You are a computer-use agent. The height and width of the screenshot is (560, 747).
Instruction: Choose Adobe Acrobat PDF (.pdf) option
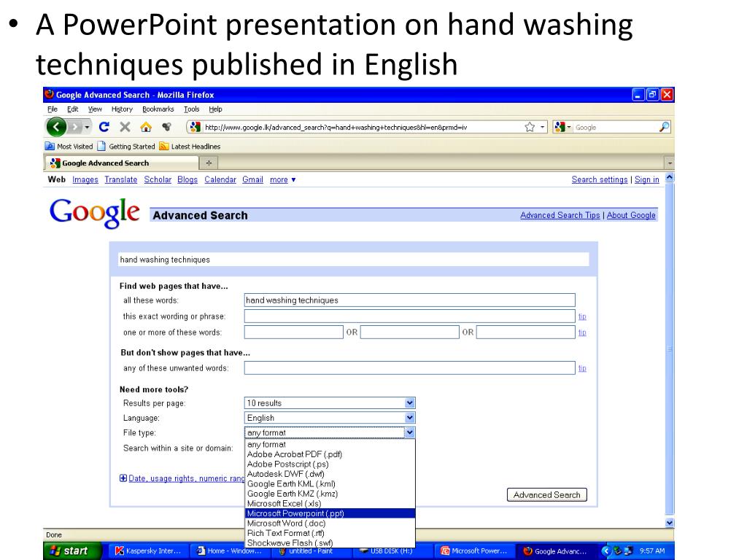click(x=330, y=454)
